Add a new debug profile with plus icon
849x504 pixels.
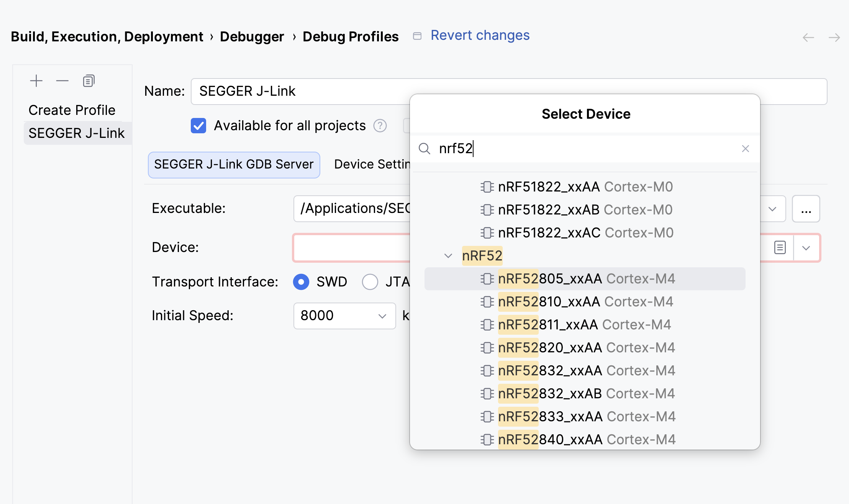(36, 81)
